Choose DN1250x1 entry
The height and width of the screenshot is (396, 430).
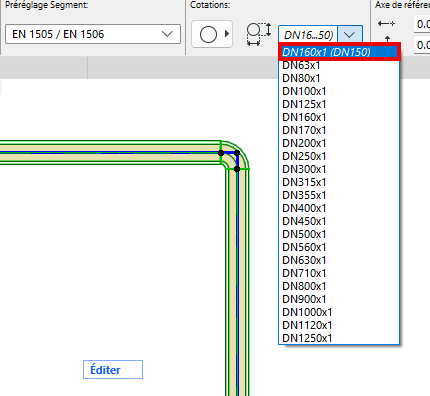point(339,338)
